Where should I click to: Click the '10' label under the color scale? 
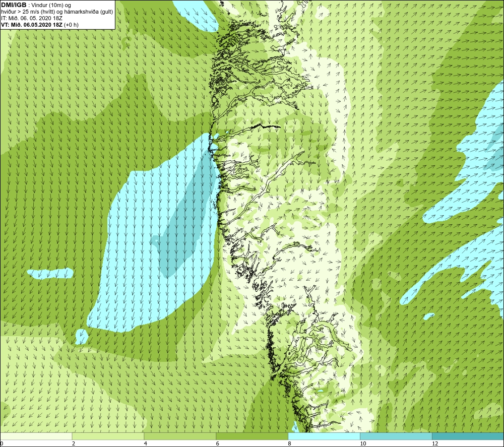[x=363, y=443]
